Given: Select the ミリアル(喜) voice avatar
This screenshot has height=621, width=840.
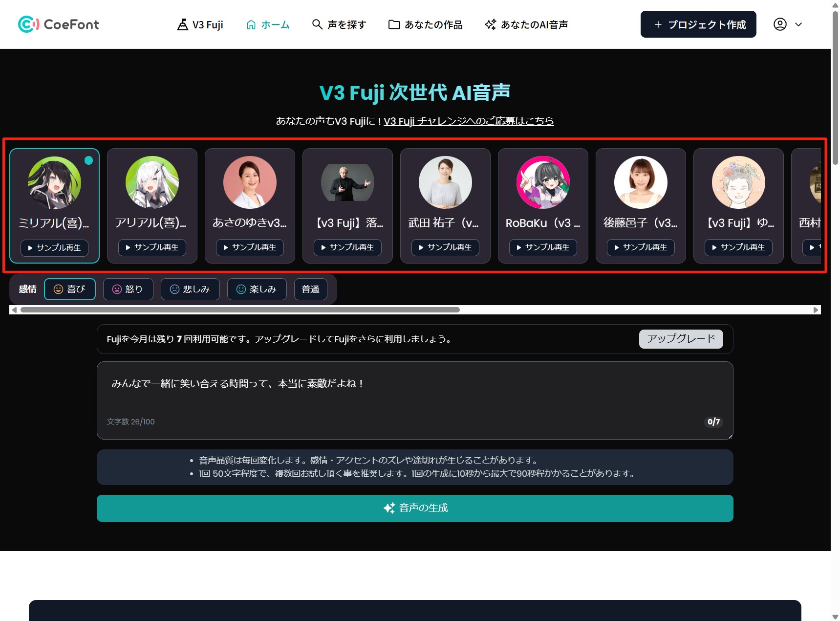Looking at the screenshot, I should tap(54, 182).
